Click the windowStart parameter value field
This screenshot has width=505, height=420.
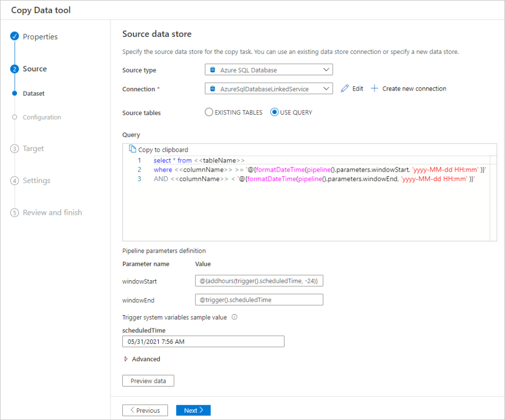[259, 281]
